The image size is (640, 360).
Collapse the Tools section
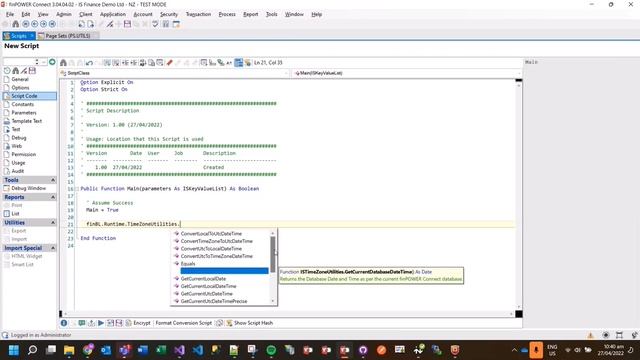[53, 180]
